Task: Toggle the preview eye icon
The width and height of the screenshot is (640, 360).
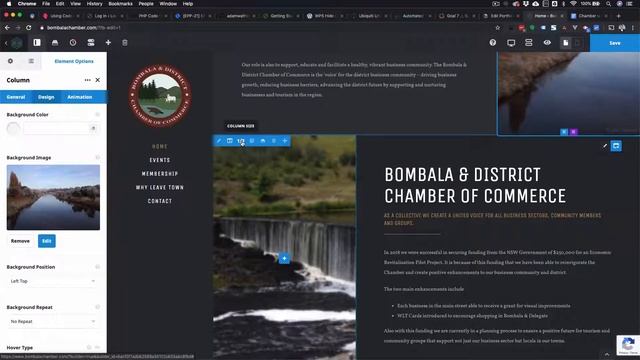Action: tap(547, 42)
